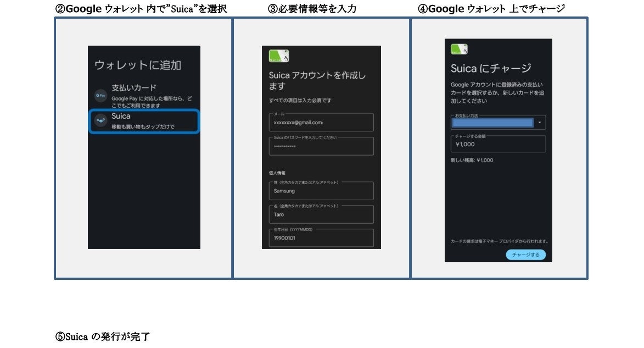Click the G Pay icon
The height and width of the screenshot is (348, 644).
pos(100,96)
